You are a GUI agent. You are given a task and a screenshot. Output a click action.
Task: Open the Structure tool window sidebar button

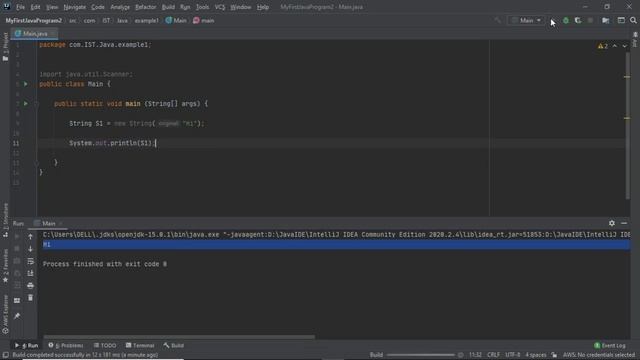[x=5, y=220]
